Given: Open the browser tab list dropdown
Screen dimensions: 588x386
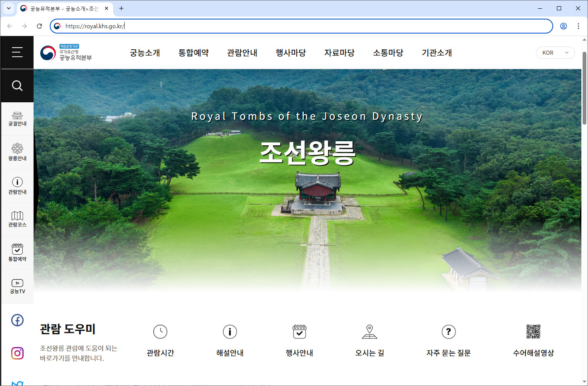Looking at the screenshot, I should [x=8, y=8].
